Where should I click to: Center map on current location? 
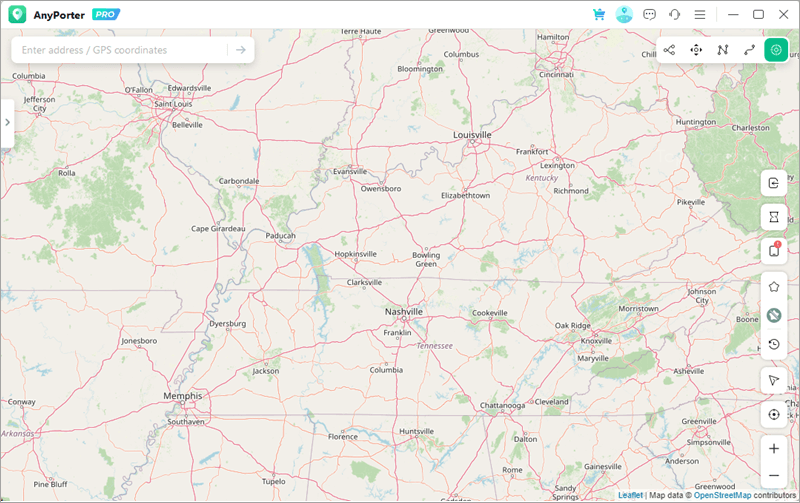pos(774,414)
